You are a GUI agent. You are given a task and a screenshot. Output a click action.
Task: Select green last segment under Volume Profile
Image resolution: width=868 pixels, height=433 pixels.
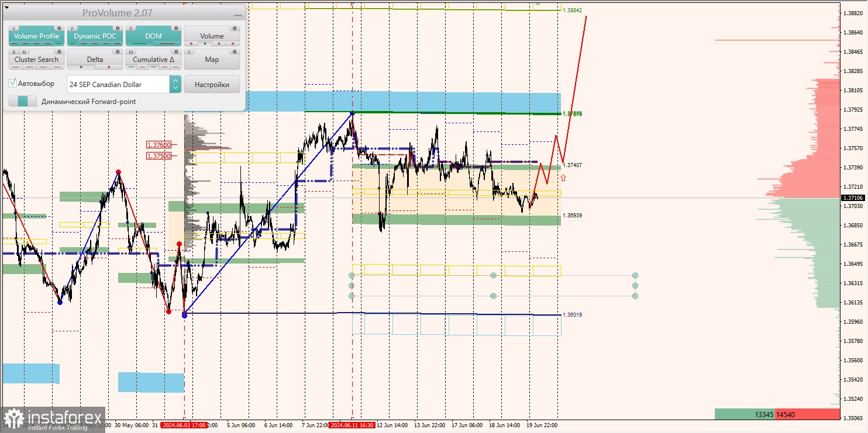pos(58,44)
